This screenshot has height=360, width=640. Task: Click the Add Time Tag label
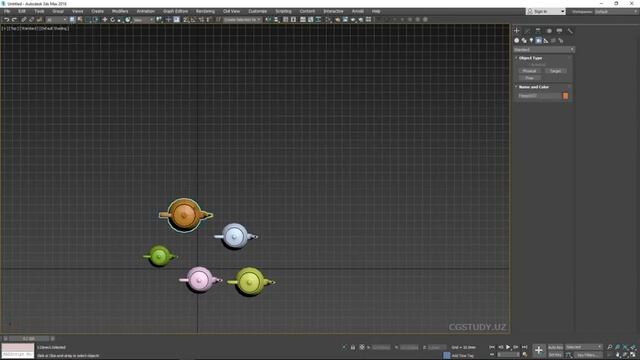[x=463, y=356]
